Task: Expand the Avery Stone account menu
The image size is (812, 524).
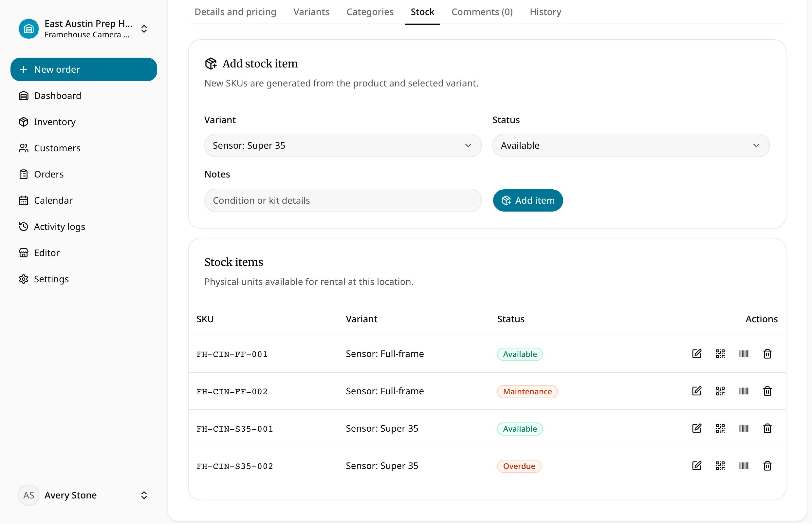Action: tap(144, 495)
